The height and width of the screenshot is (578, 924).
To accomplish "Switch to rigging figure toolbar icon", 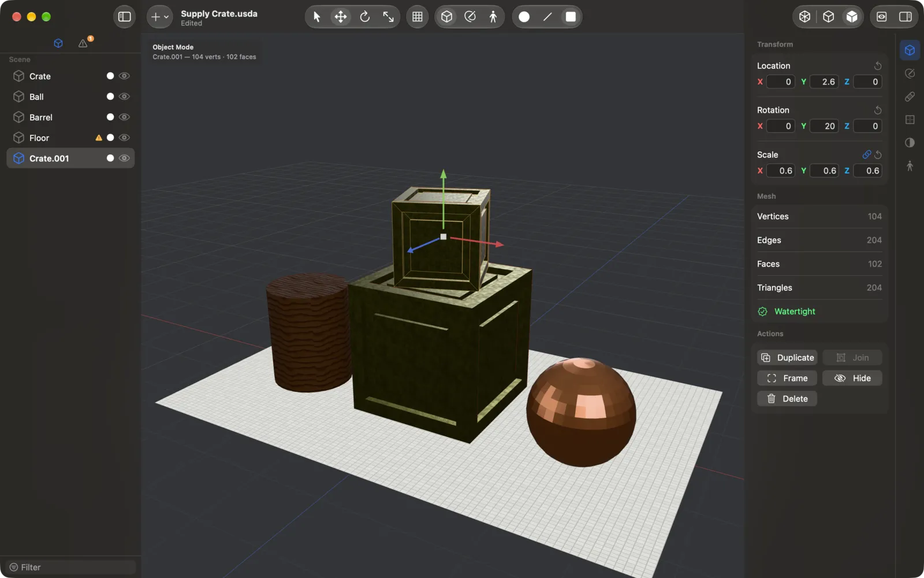I will [493, 17].
